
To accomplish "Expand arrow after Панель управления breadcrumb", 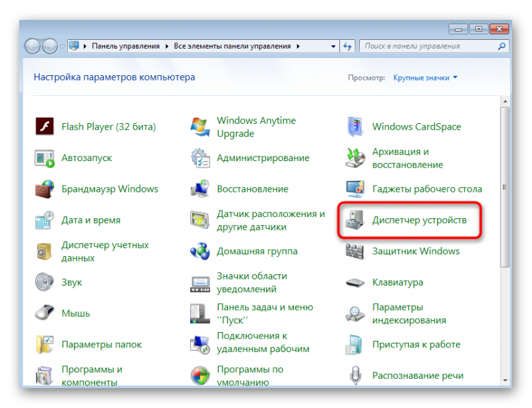I will [x=167, y=46].
